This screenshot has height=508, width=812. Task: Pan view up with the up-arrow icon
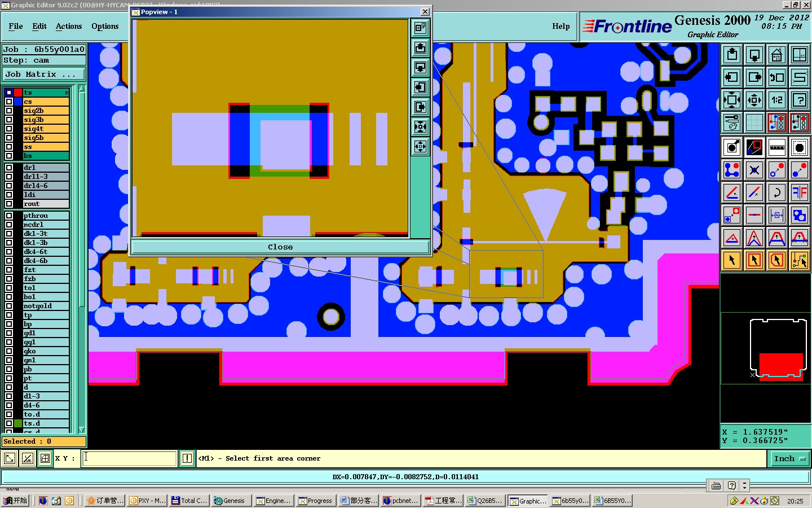pos(732,55)
